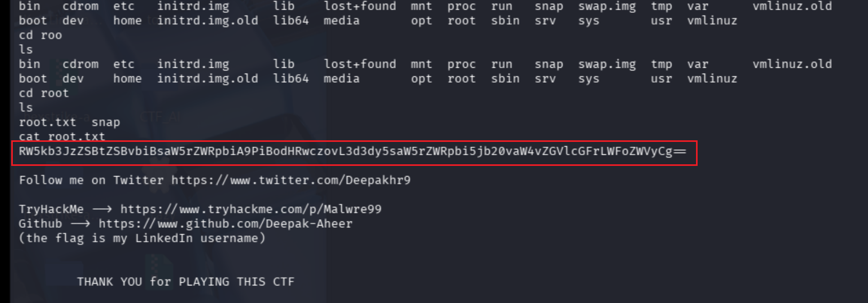Click "initrd.img.old" in the second directory listing

[x=207, y=78]
